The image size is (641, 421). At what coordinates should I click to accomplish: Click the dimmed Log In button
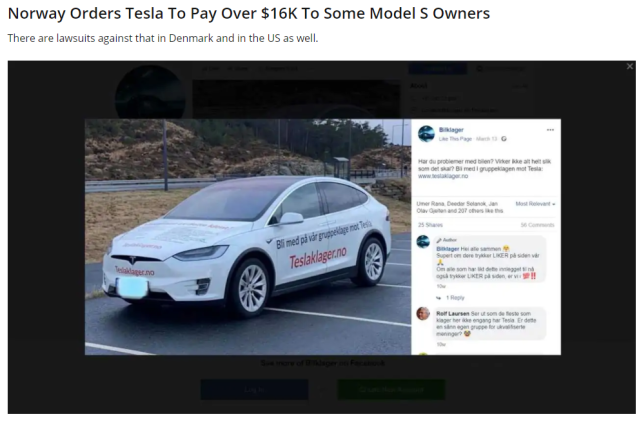pos(254,390)
